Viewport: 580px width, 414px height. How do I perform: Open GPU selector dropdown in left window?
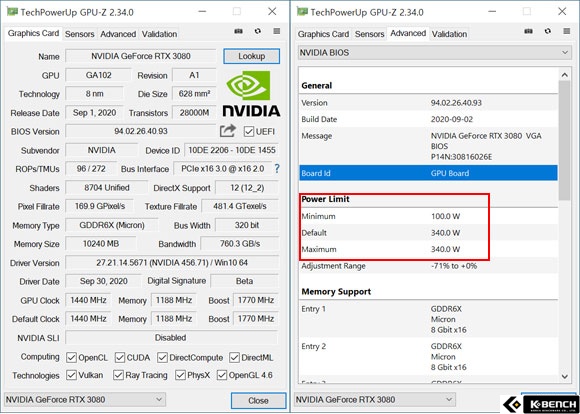coord(84,400)
